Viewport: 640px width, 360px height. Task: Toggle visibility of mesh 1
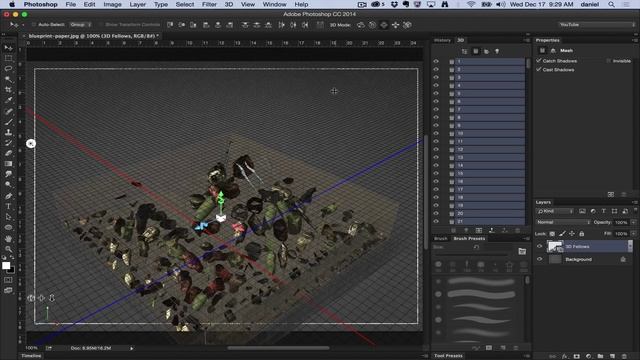pyautogui.click(x=436, y=61)
